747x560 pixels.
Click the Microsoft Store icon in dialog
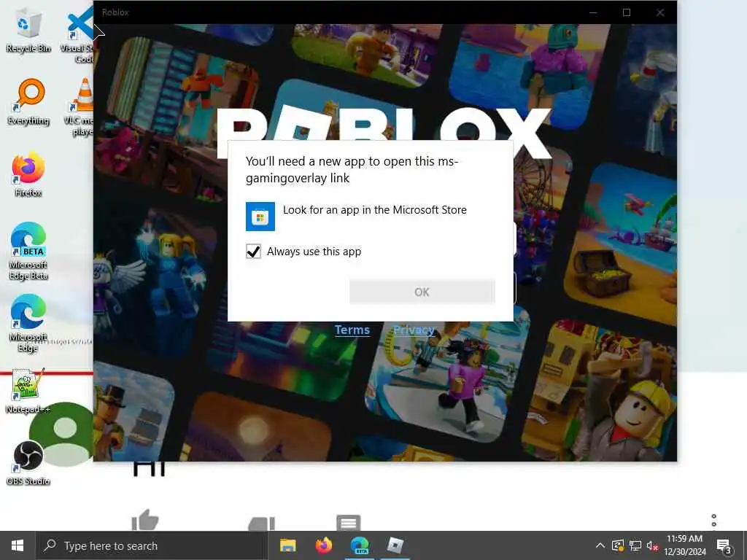(x=260, y=216)
